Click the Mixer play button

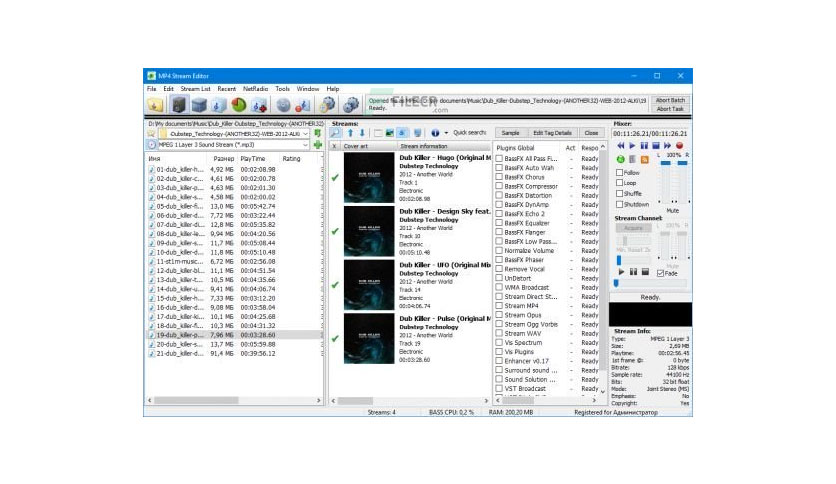632,145
